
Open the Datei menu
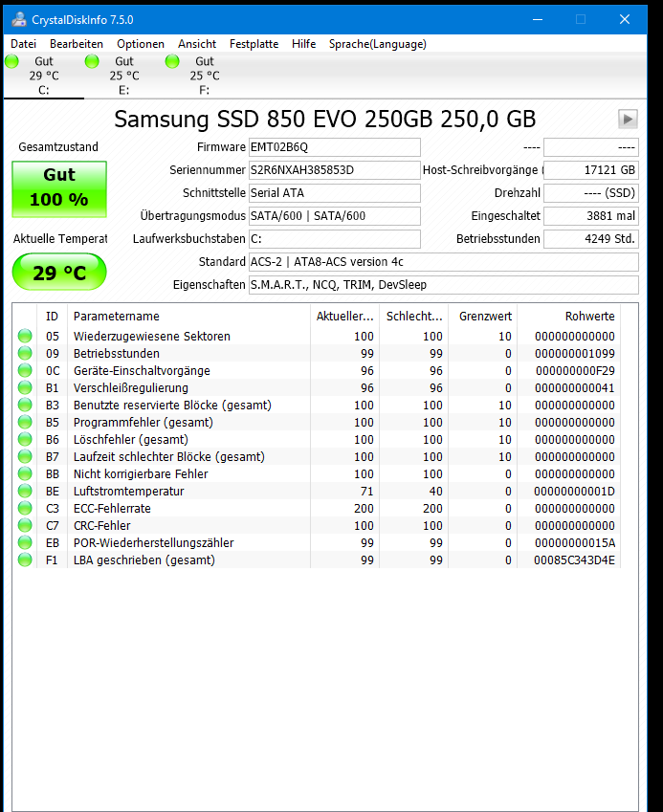coord(23,44)
